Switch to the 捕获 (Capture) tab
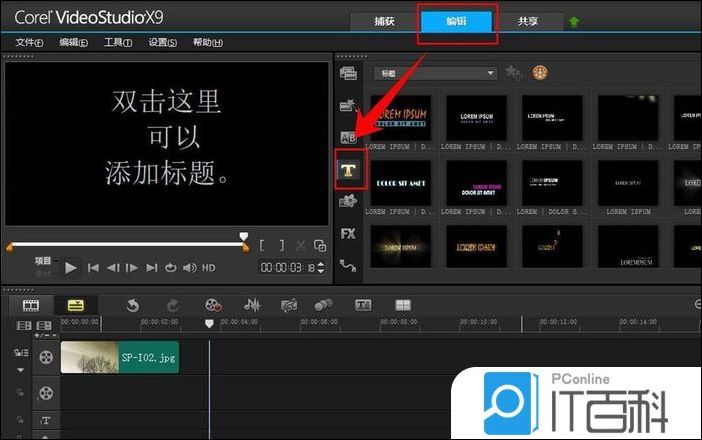This screenshot has width=702, height=440. pyautogui.click(x=384, y=21)
